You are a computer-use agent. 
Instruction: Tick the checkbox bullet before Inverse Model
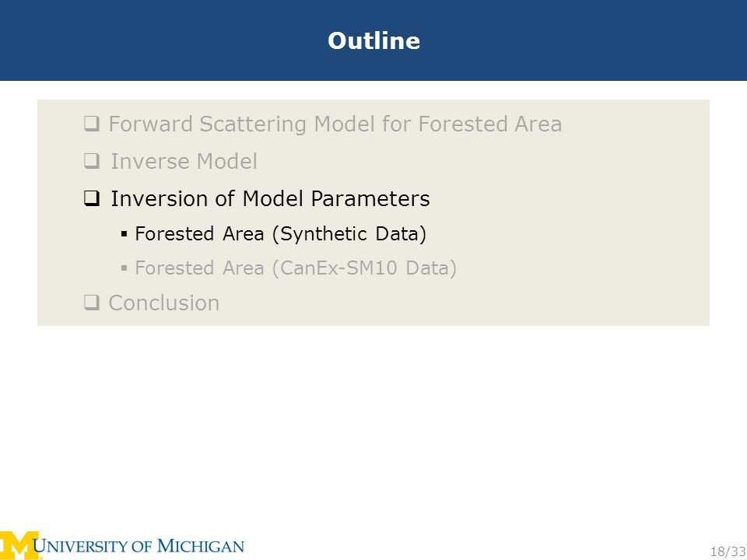(92, 162)
